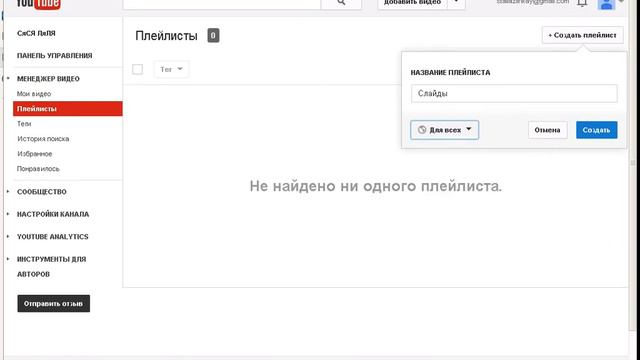Click the Добавить видео button
The width and height of the screenshot is (640, 360).
pyautogui.click(x=412, y=3)
